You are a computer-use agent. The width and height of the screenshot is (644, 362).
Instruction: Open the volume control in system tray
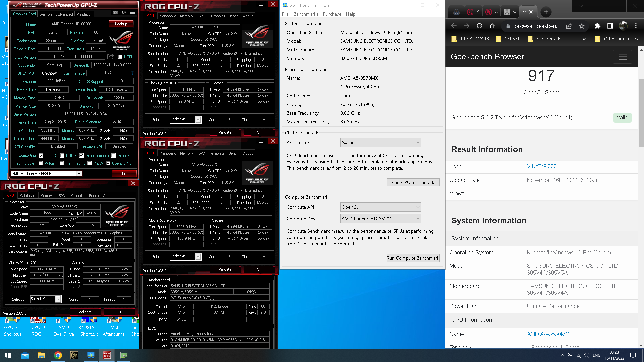click(x=586, y=355)
